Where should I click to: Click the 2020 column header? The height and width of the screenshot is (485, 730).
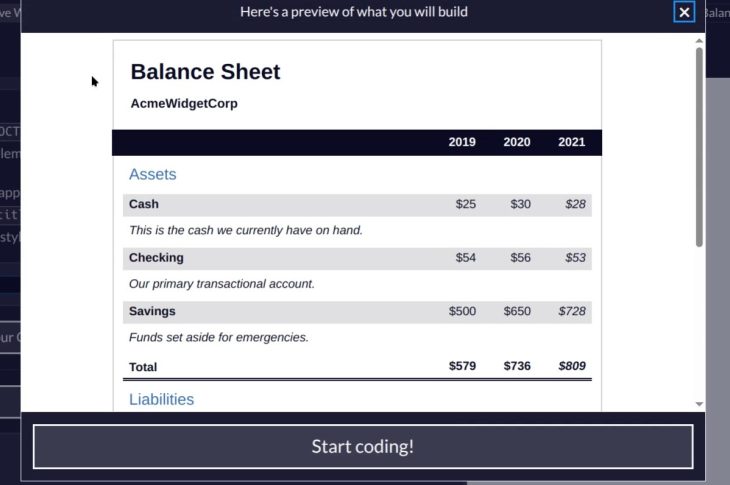coord(517,142)
